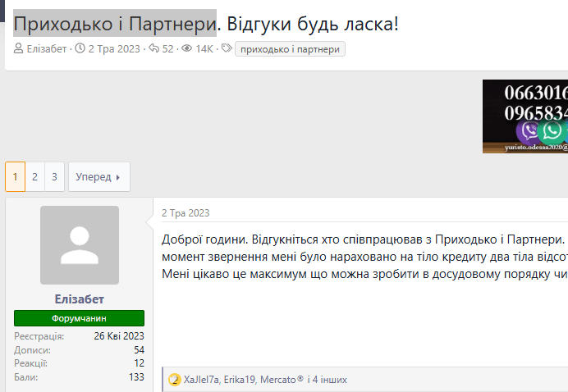Click post line starting Мені цікаво це максимум
This screenshot has height=392, width=568.
(x=364, y=274)
